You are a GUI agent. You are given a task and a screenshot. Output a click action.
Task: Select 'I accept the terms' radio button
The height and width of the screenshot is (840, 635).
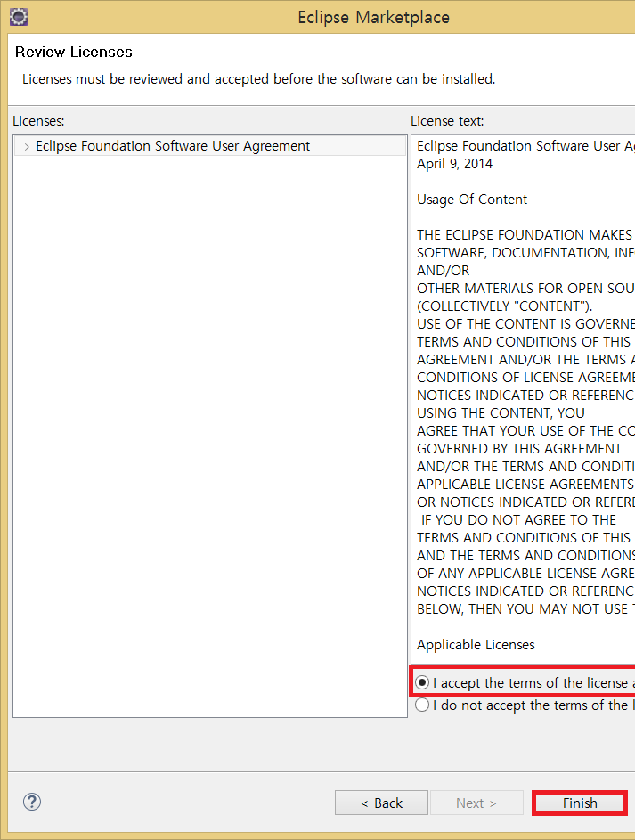pyautogui.click(x=422, y=682)
